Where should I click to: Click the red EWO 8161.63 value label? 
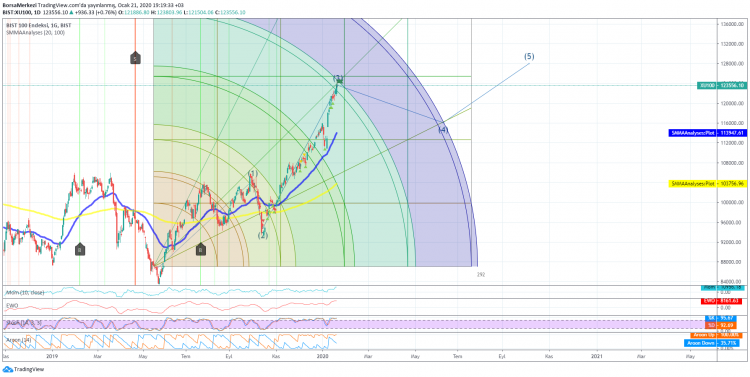pos(722,300)
